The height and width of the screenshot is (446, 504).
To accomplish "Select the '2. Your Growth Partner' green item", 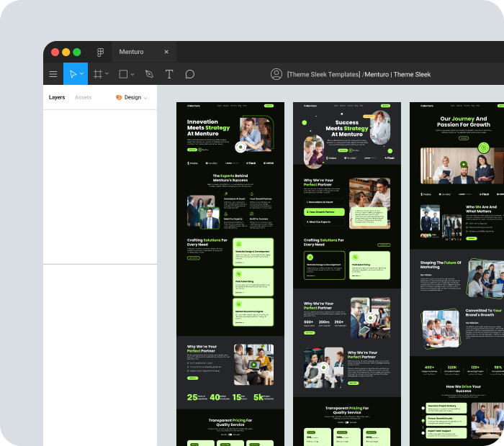I will 324,212.
